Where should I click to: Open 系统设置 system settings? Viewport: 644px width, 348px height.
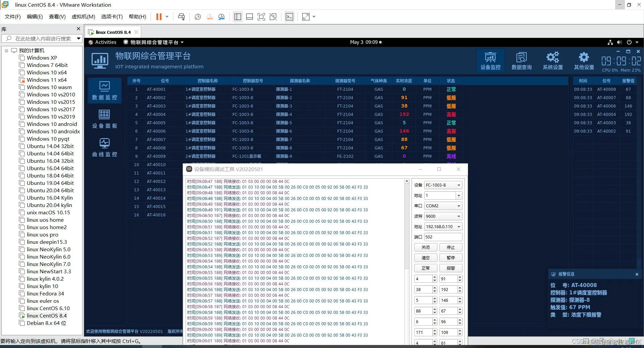[552, 60]
